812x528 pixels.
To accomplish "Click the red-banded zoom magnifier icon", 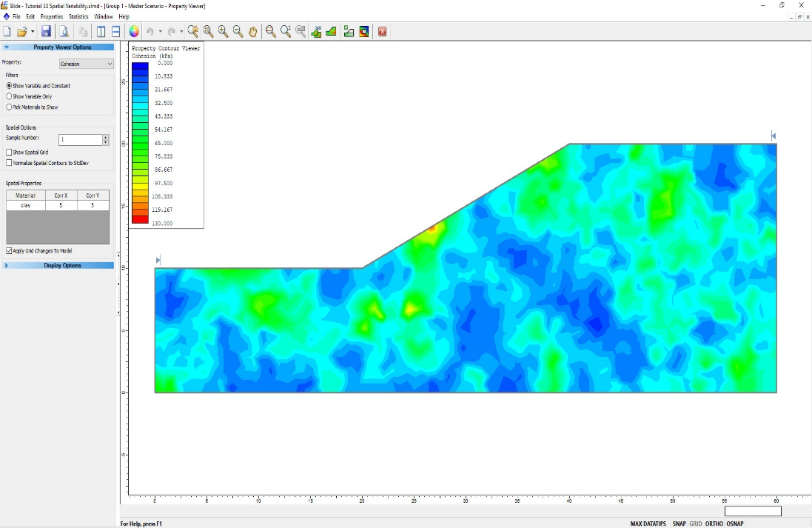I will tap(270, 32).
